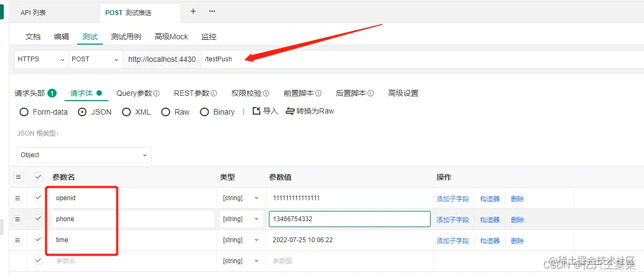
Task: Click the header row menu icon
Action: [x=18, y=177]
